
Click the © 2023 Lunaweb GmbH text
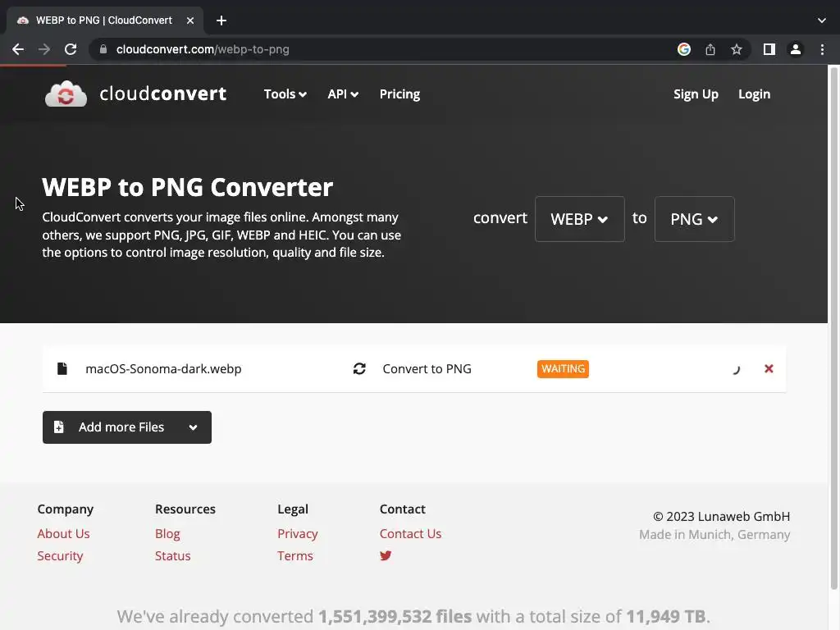click(x=721, y=517)
